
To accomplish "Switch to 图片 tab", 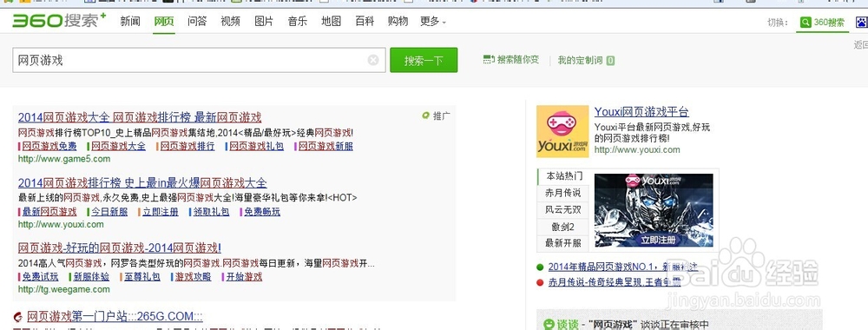I will 264,22.
